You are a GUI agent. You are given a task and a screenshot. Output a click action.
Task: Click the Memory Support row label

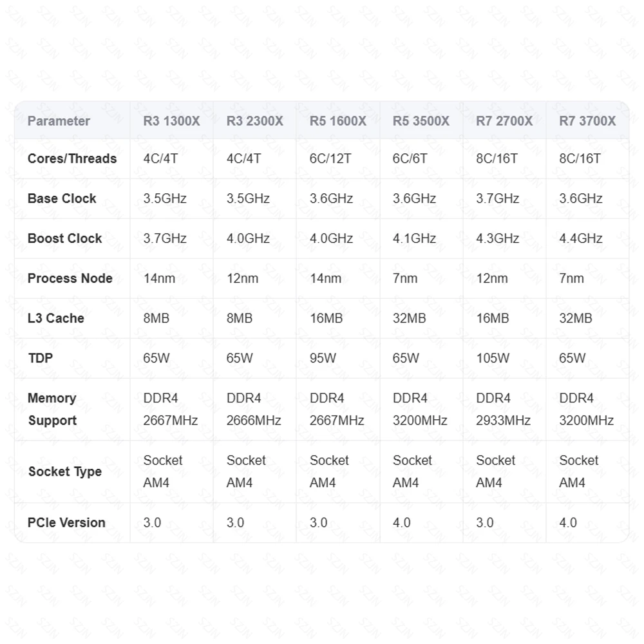coord(52,409)
